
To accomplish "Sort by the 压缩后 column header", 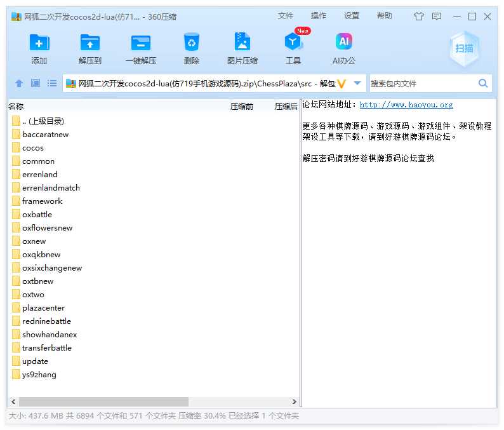I will (x=286, y=106).
